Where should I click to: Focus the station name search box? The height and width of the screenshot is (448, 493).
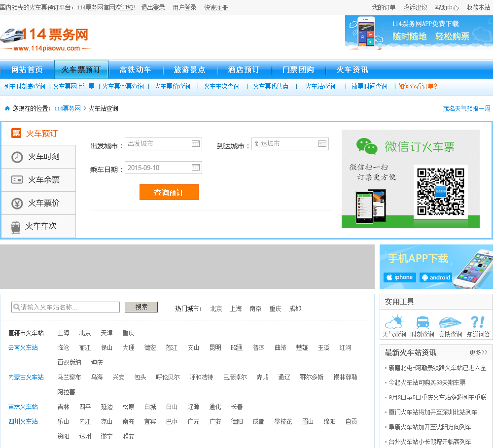[66, 307]
